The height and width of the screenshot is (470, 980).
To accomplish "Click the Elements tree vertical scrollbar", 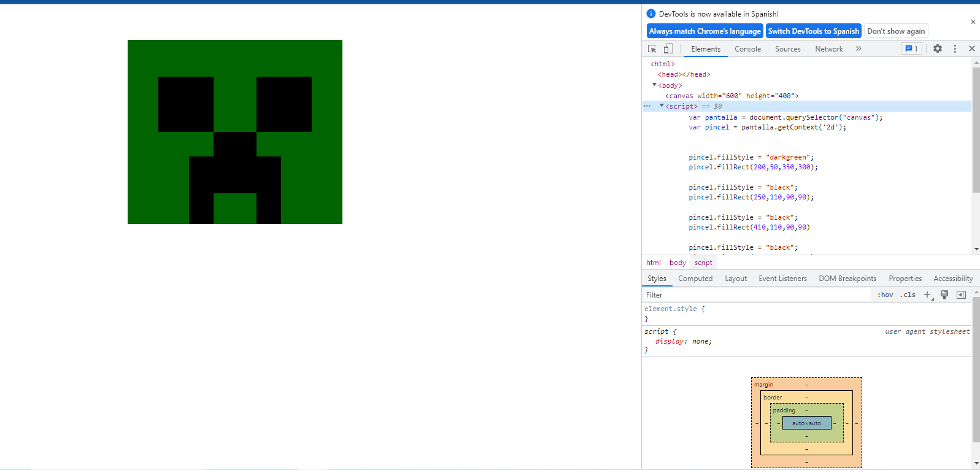I will [976, 130].
